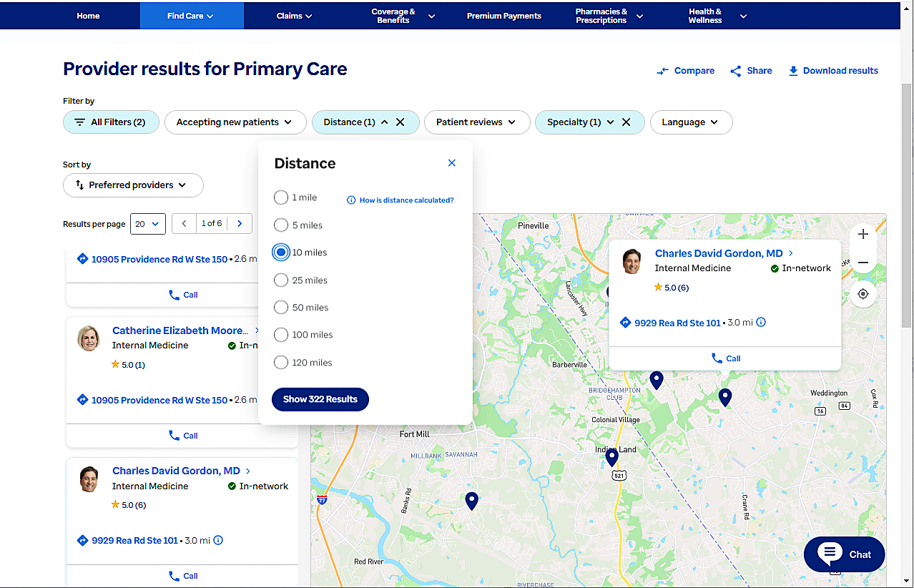Open How is distance calculated link

(x=406, y=200)
